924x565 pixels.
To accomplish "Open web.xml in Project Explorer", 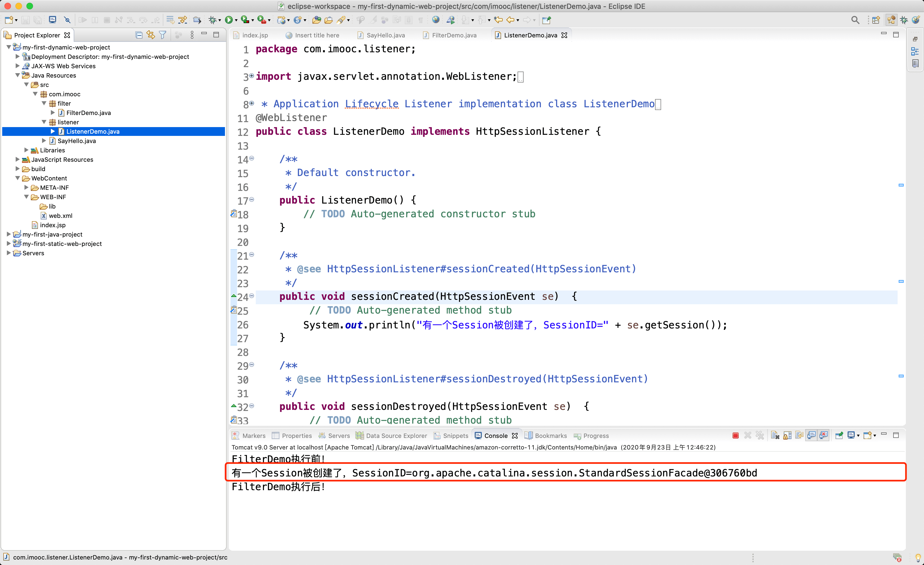I will tap(61, 216).
